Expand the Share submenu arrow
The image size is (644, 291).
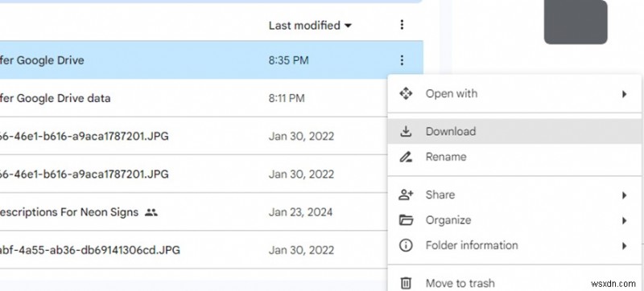[x=625, y=195]
